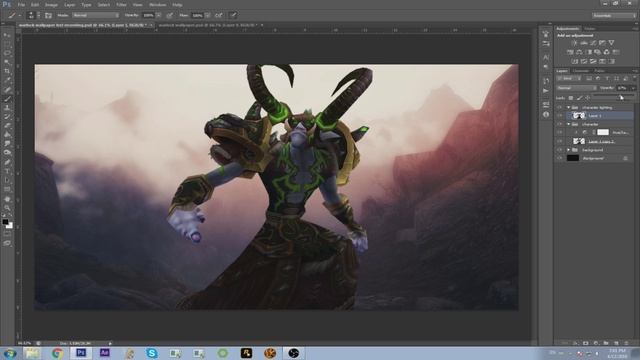640x360 pixels.
Task: Select the Eraser tool
Action: pos(7,126)
